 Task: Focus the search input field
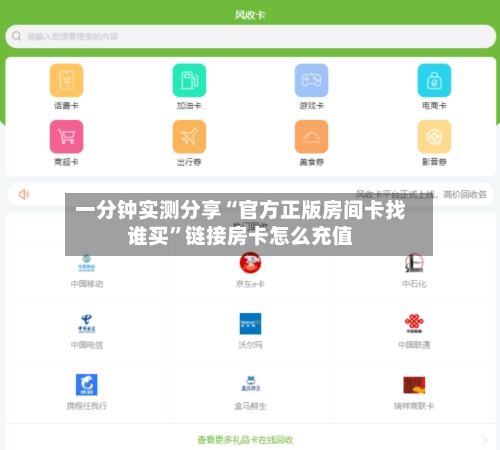[x=251, y=36]
